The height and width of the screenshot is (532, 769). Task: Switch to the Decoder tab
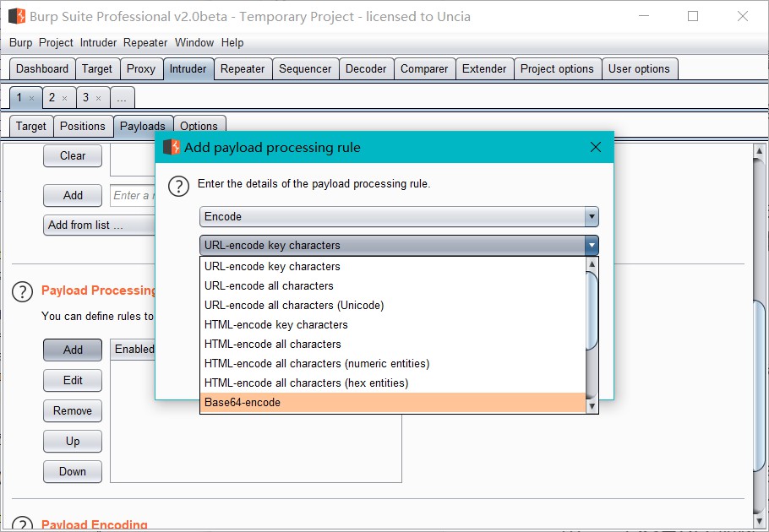coord(366,68)
